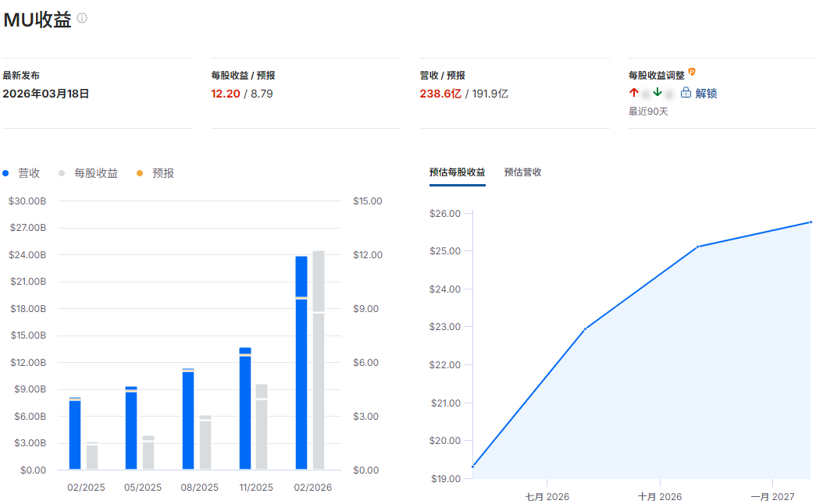Click the red up arrow under 每股收益调整
The width and height of the screenshot is (816, 504).
click(x=633, y=93)
